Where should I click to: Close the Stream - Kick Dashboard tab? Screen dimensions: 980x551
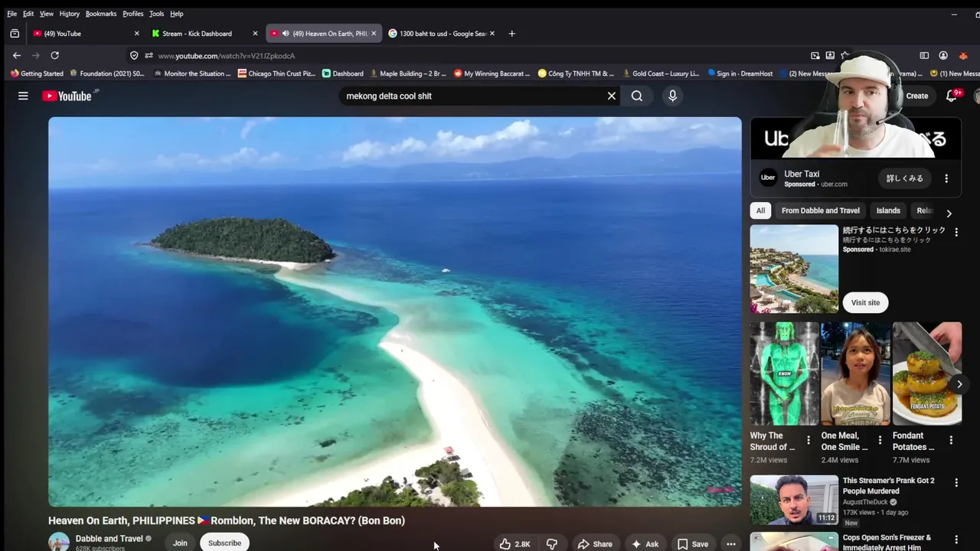pos(255,34)
